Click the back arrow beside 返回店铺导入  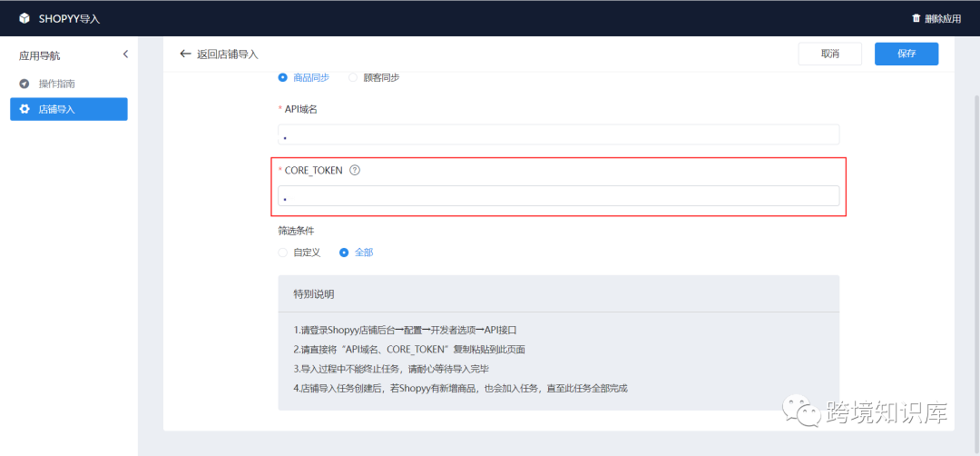[185, 54]
